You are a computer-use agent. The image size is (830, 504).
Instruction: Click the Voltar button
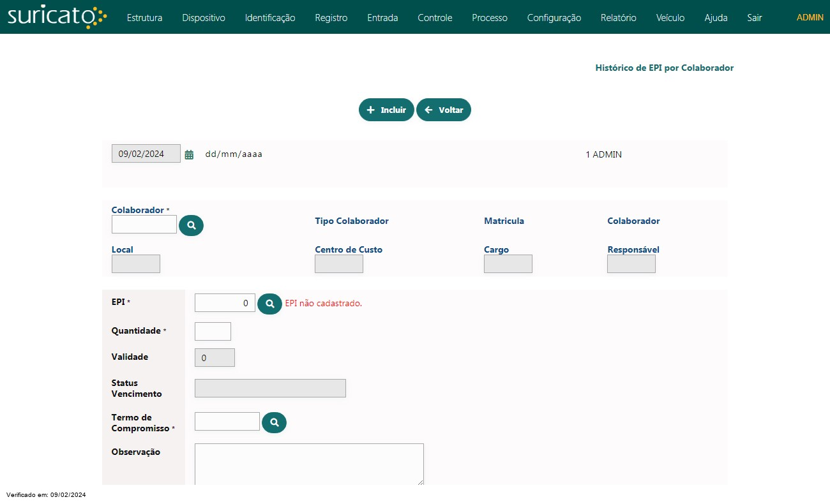click(x=444, y=110)
